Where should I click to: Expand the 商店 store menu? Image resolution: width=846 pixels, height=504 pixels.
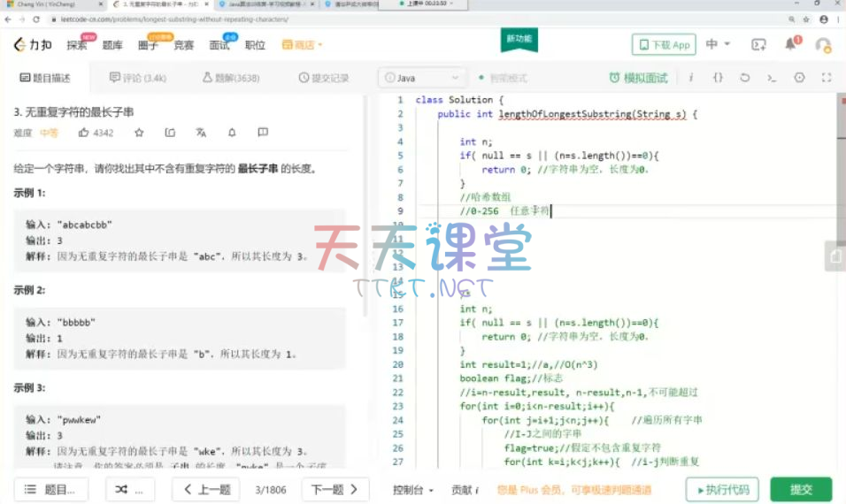(303, 44)
